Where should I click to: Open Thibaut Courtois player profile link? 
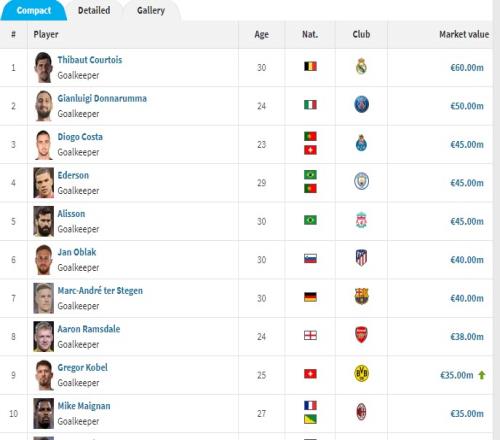tap(90, 60)
